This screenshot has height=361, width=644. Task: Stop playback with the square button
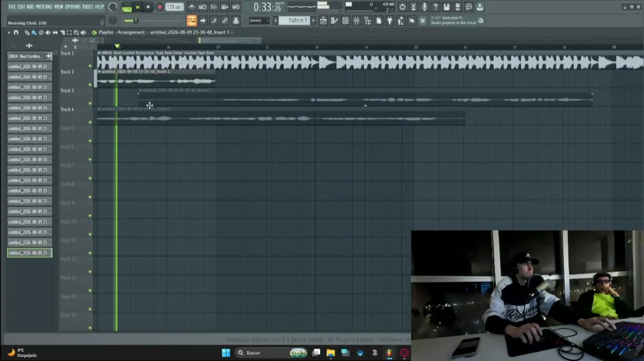[148, 7]
